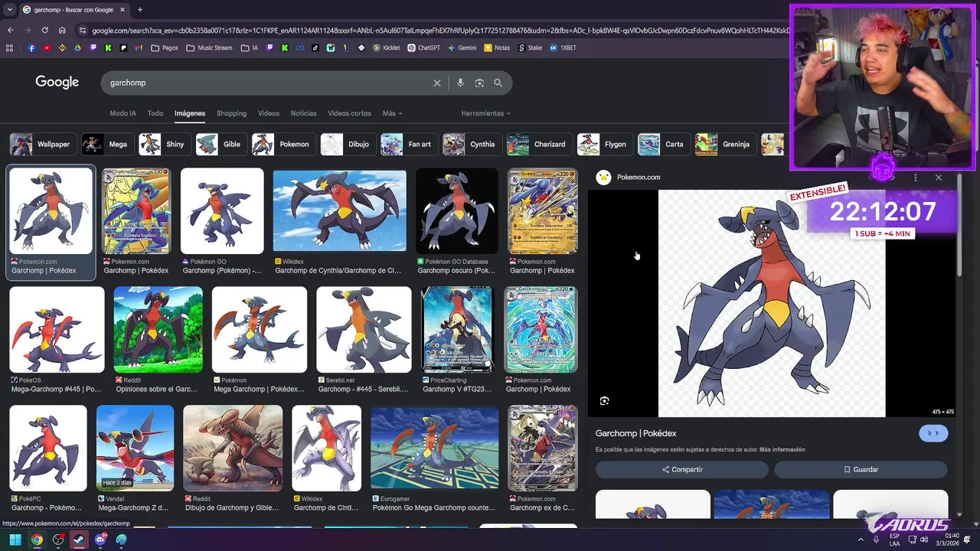
Task: Open the Meta bookmark
Action: 300,47
